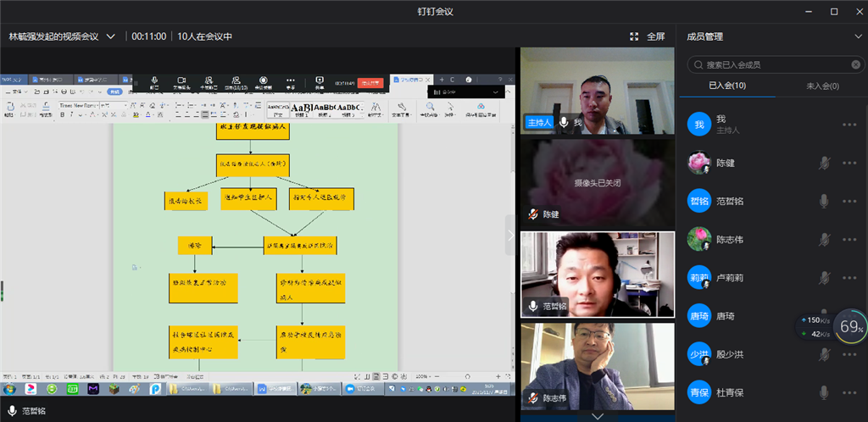Mute 范哲铭's microphone in member list

[823, 201]
